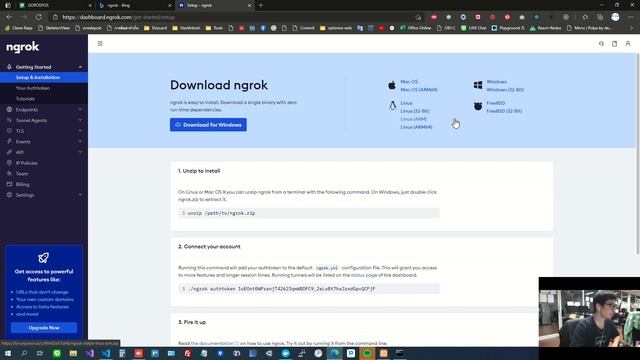Open the status page link
The image size is (640, 360).
click(364, 275)
